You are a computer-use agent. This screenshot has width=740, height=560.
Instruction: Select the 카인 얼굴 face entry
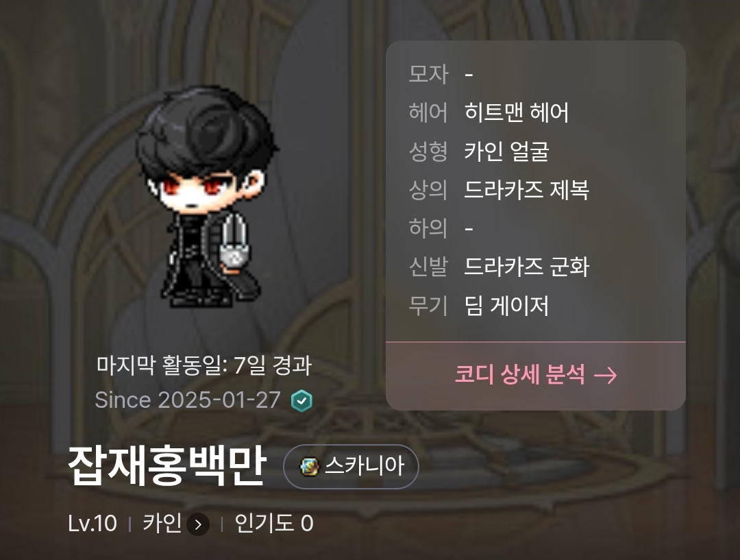pos(506,151)
